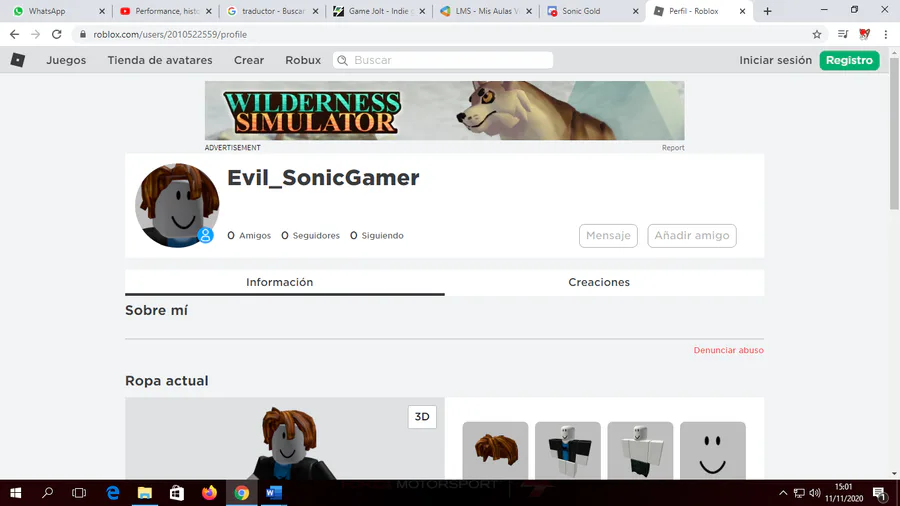900x506 pixels.
Task: Open the black jacket shirt thumbnail
Action: 568,450
